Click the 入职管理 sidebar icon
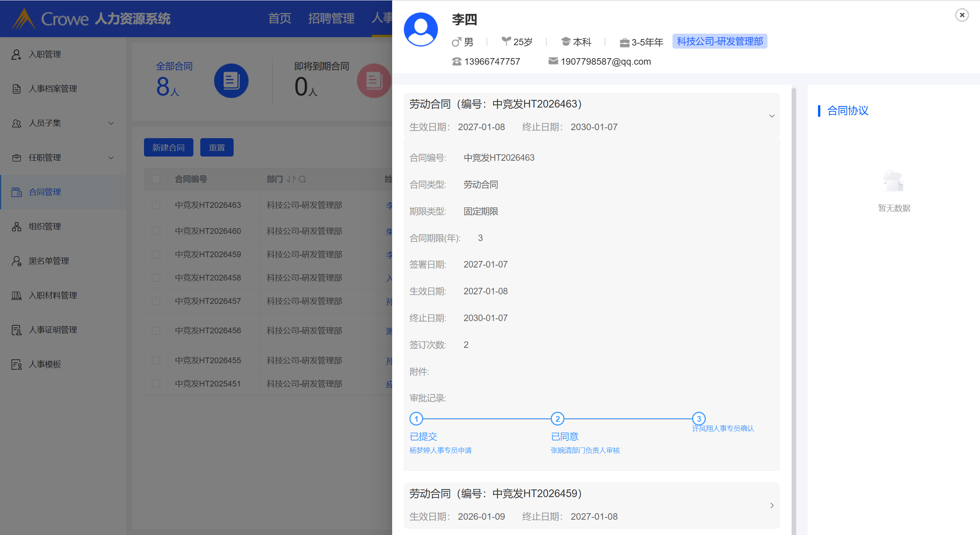The width and height of the screenshot is (980, 535). pyautogui.click(x=16, y=54)
